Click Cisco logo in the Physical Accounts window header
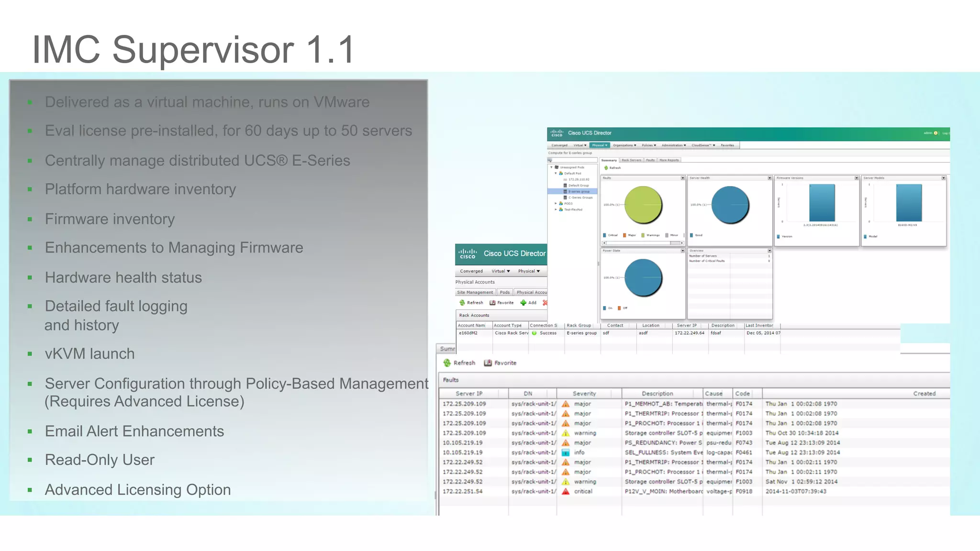This screenshot has height=551, width=980. pyautogui.click(x=468, y=253)
